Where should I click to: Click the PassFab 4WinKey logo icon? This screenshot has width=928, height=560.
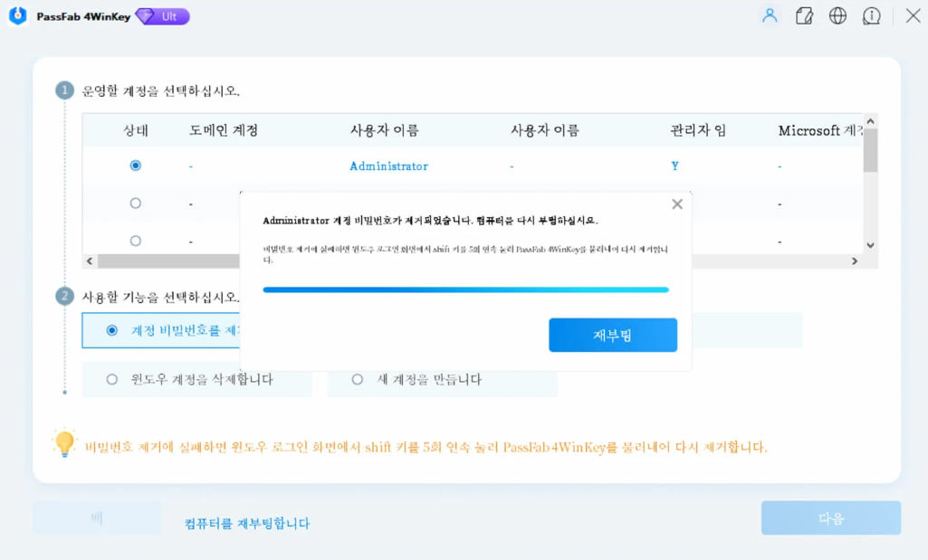click(18, 16)
